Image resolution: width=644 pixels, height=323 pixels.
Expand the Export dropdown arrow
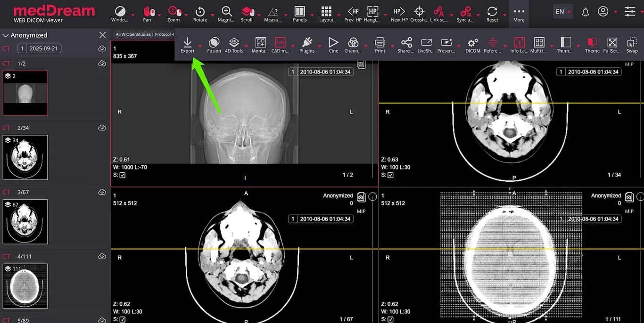tap(200, 47)
